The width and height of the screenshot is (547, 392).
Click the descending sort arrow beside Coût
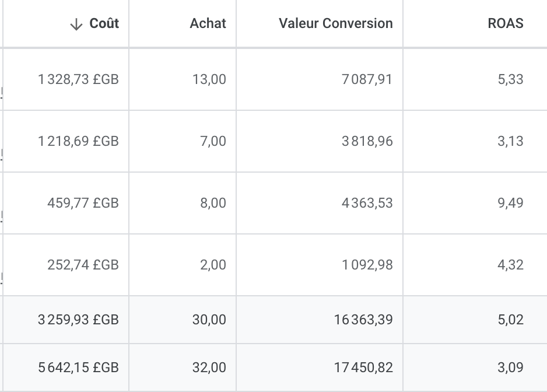coord(76,24)
